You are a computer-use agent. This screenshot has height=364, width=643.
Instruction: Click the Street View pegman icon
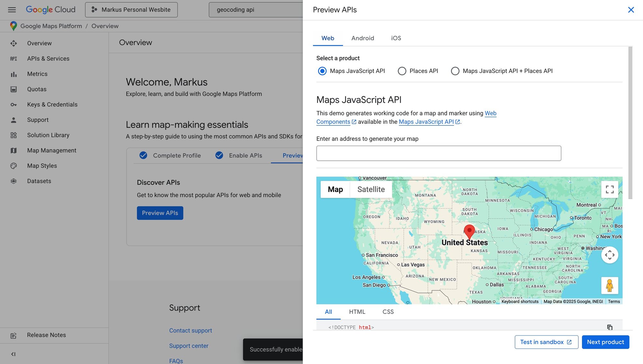pos(610,285)
